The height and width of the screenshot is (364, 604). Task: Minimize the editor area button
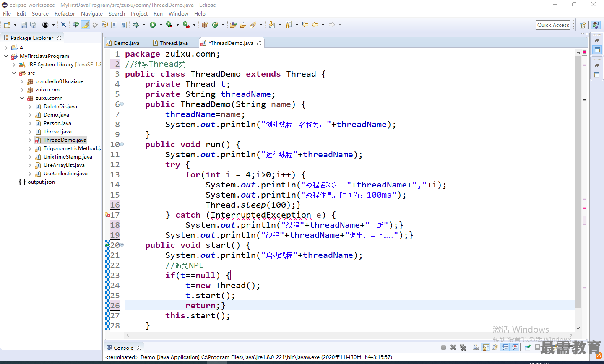[x=582, y=34]
